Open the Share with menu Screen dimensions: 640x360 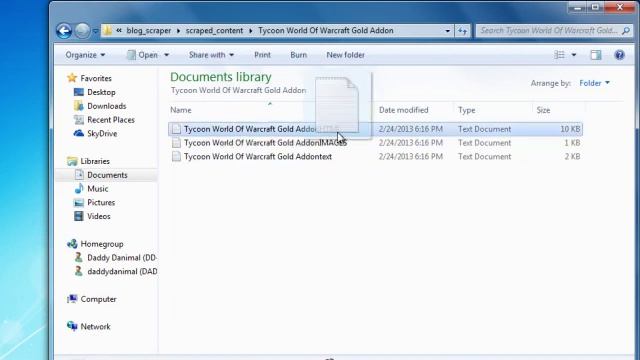211,55
